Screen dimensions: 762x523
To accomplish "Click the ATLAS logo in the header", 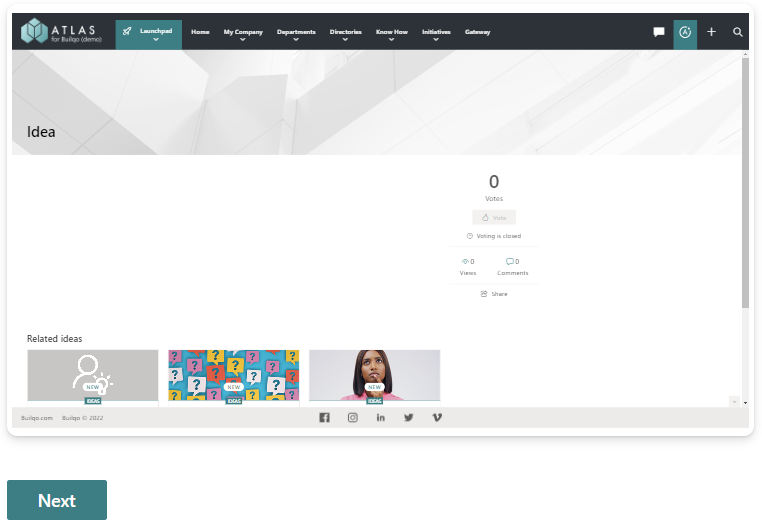I will pyautogui.click(x=62, y=32).
